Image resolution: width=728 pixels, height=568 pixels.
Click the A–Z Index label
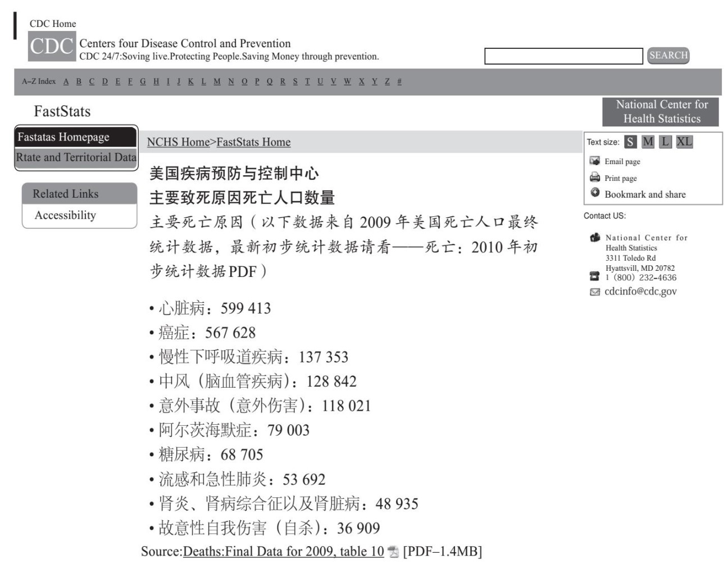39,81
